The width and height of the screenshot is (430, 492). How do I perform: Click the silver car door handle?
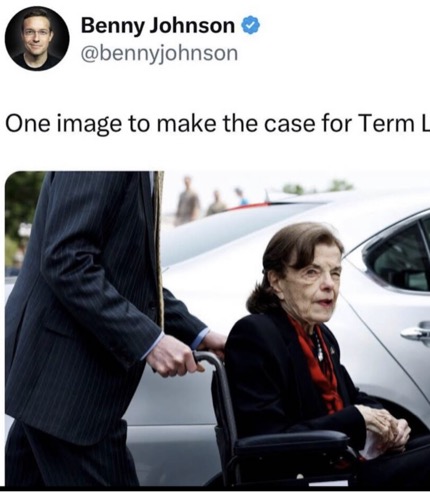click(416, 332)
